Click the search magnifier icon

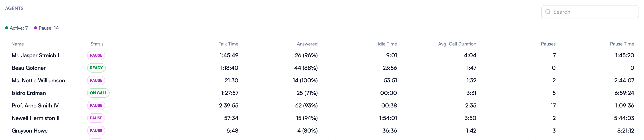click(547, 12)
